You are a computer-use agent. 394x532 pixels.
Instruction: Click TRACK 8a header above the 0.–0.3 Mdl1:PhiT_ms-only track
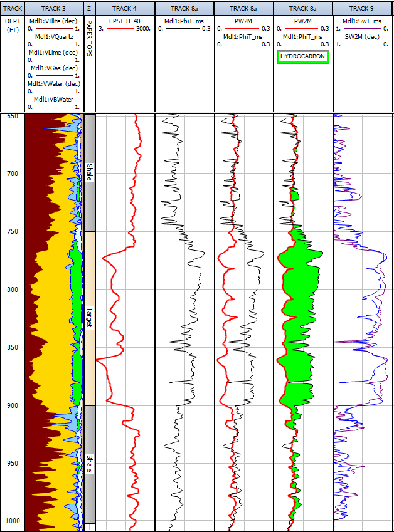pos(184,9)
